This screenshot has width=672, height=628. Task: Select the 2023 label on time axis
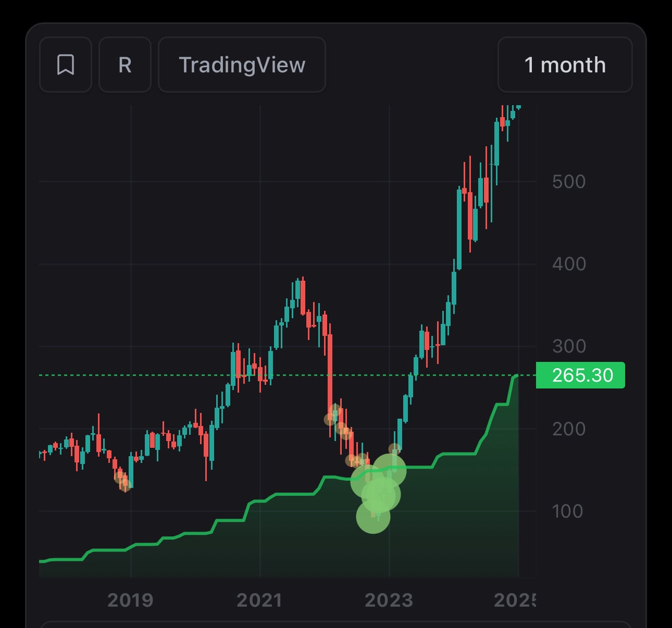[389, 600]
